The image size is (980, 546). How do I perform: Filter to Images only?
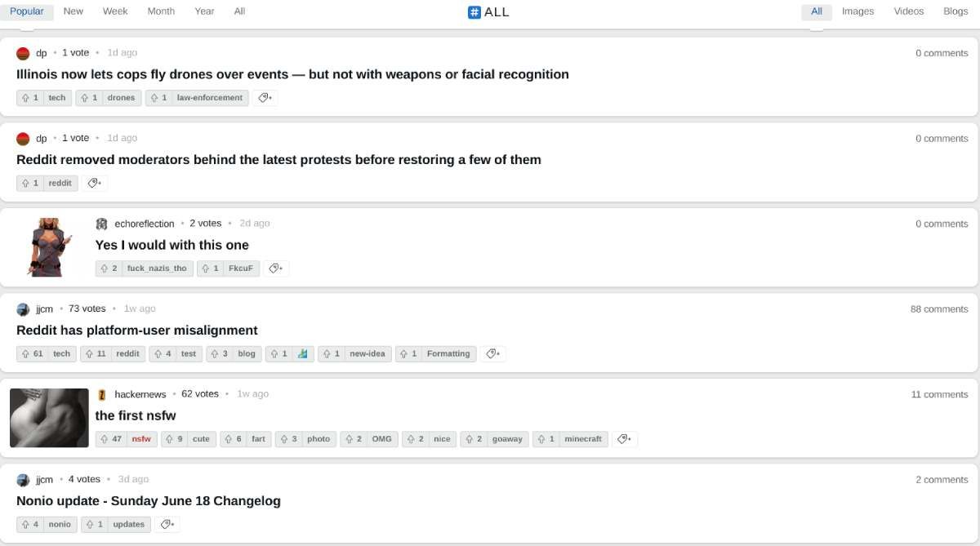[857, 11]
